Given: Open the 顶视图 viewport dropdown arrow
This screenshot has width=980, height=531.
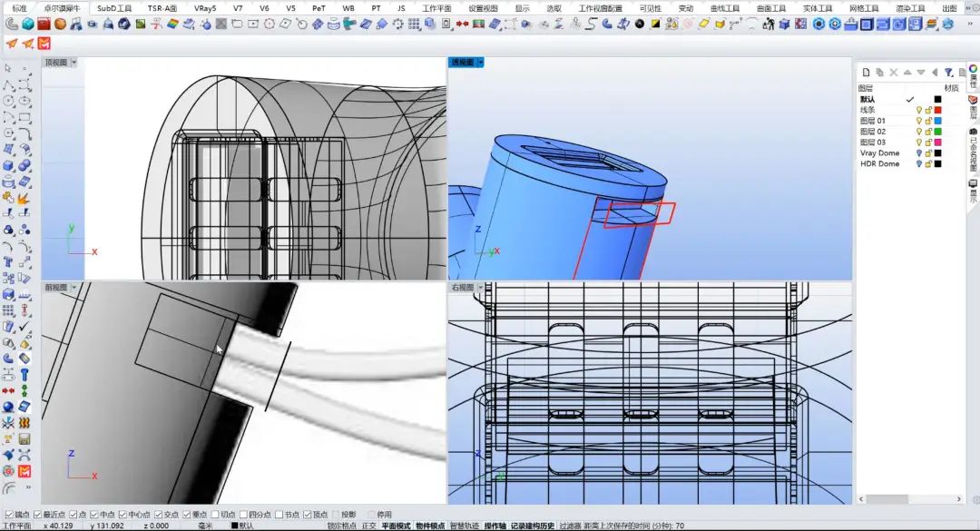Looking at the screenshot, I should click(73, 63).
